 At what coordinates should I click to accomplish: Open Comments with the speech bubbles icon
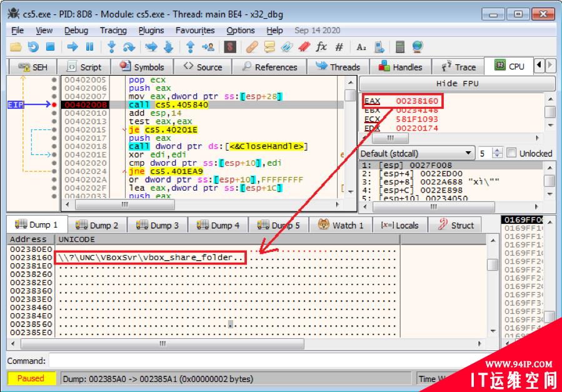(x=269, y=47)
